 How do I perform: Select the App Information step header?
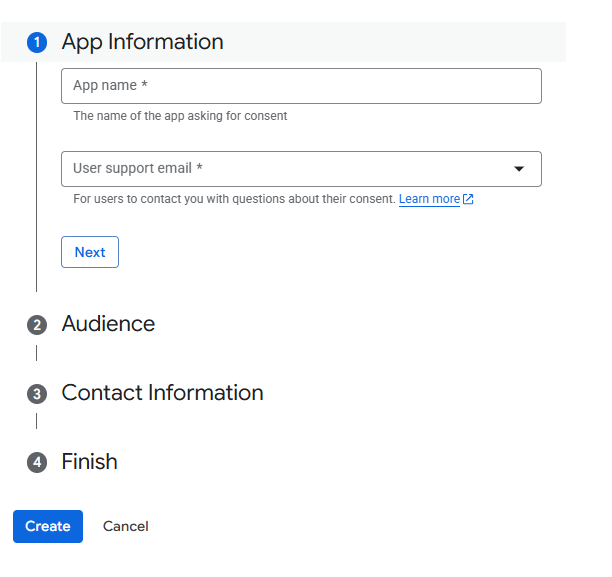(283, 42)
